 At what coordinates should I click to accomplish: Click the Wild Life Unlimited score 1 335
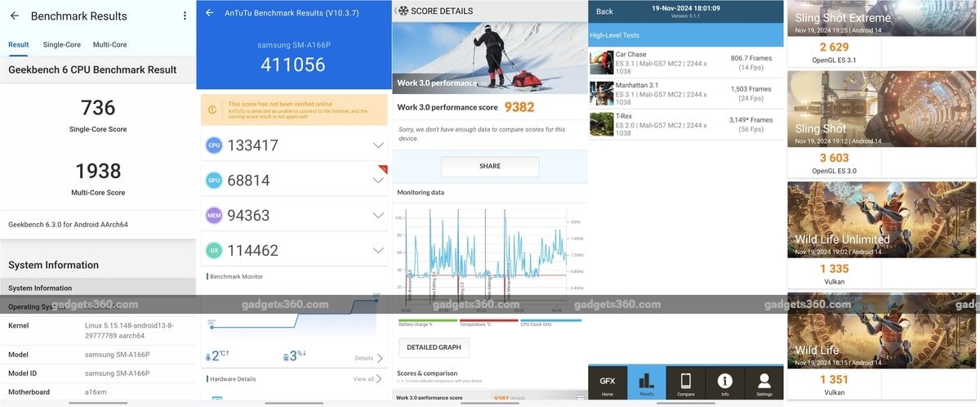[x=834, y=269]
